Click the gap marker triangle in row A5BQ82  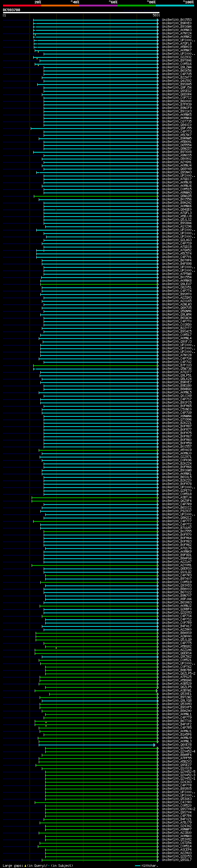56,648
